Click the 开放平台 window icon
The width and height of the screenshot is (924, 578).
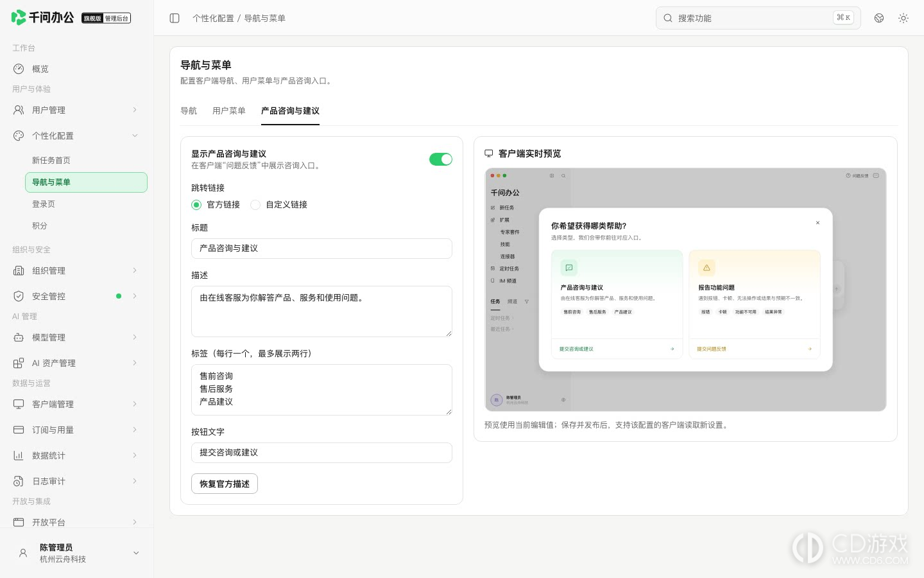point(19,522)
